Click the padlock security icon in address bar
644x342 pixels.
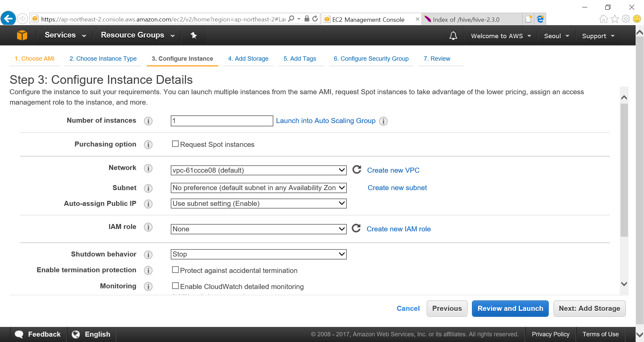point(307,19)
